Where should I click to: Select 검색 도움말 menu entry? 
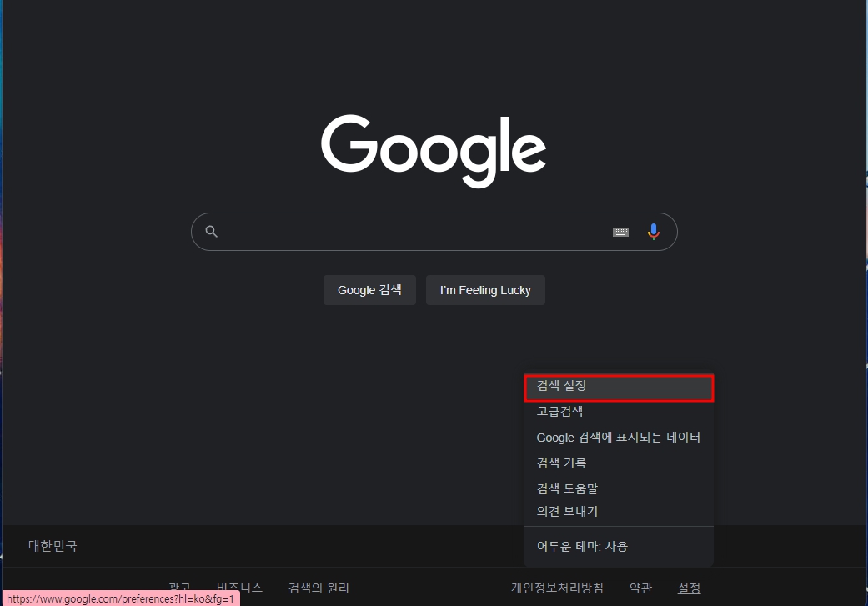tap(566, 488)
